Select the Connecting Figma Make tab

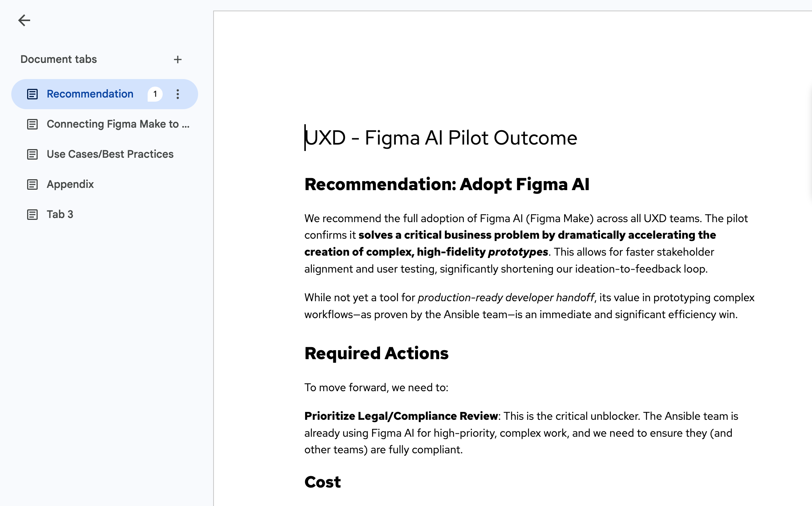pyautogui.click(x=118, y=124)
